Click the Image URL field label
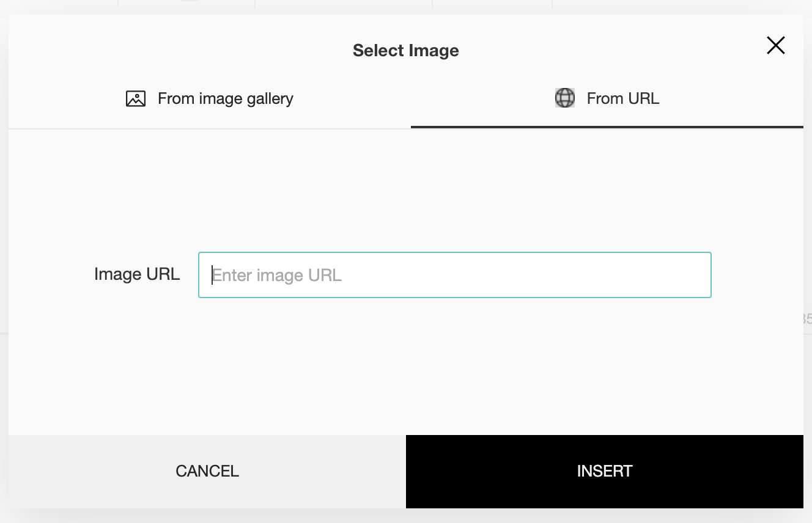This screenshot has width=812, height=523. [x=137, y=274]
